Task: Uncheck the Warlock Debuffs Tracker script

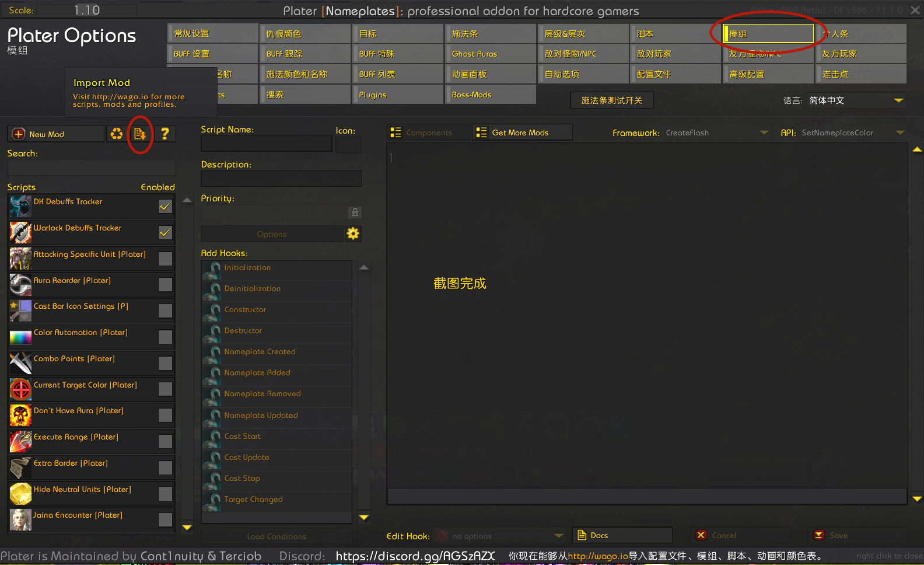Action: (166, 233)
